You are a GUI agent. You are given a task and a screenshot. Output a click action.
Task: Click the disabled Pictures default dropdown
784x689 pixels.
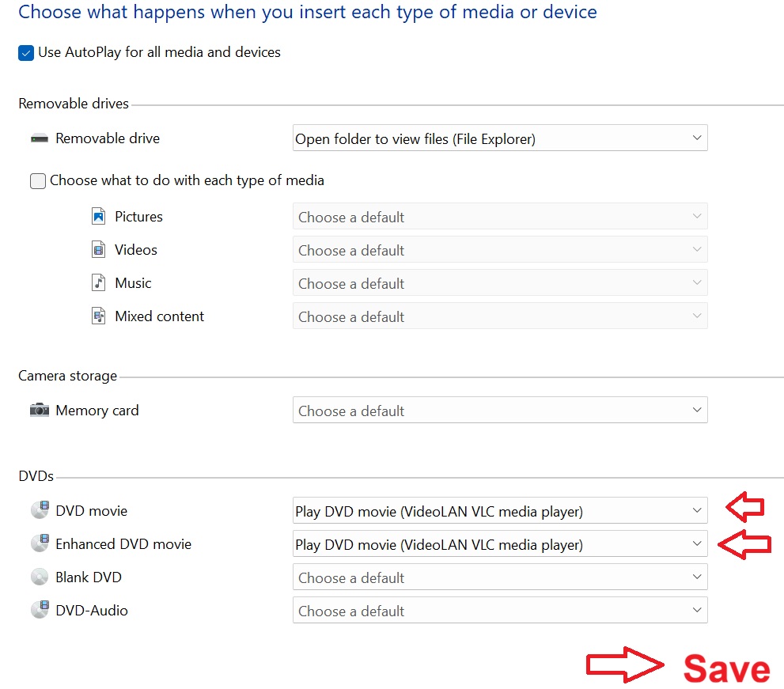500,216
